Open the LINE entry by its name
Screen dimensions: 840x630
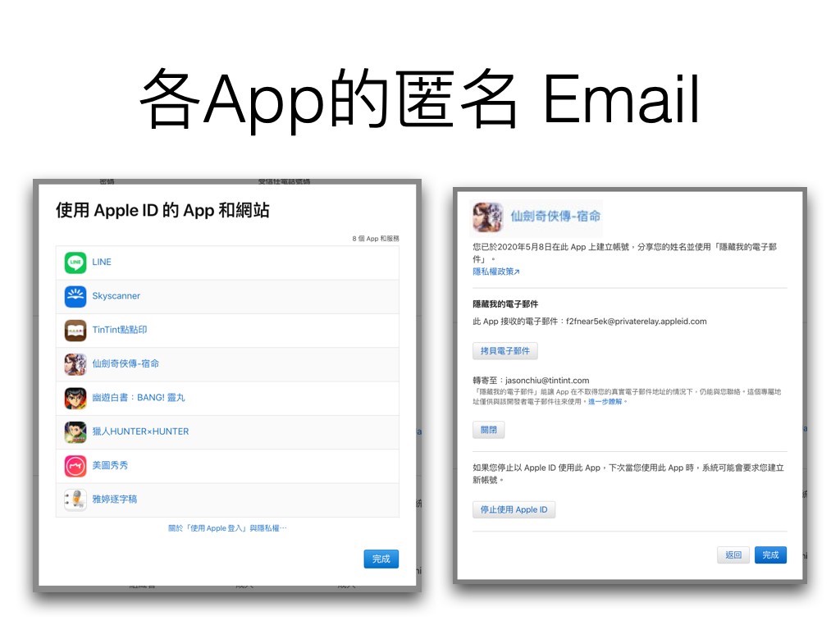coord(102,262)
